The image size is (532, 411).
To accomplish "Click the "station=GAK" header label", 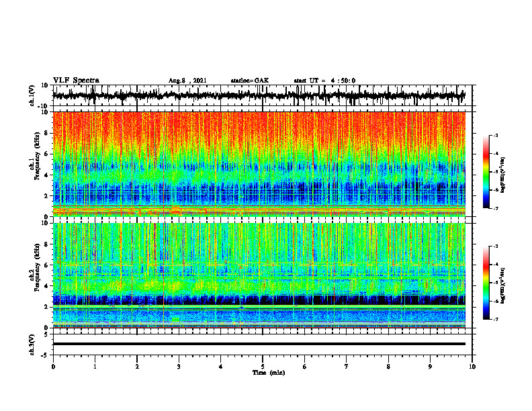I will [x=250, y=81].
